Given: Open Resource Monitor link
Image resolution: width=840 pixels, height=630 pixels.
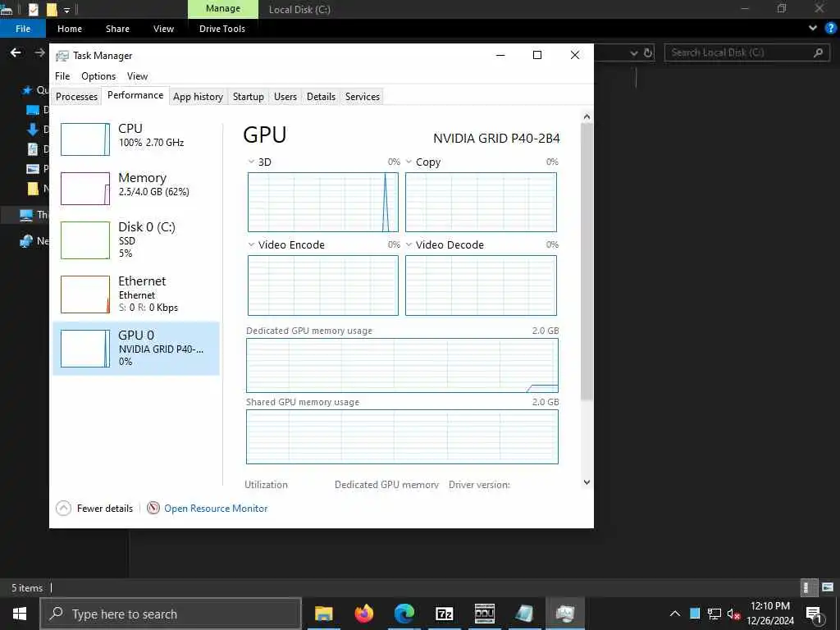Looking at the screenshot, I should click(x=216, y=509).
